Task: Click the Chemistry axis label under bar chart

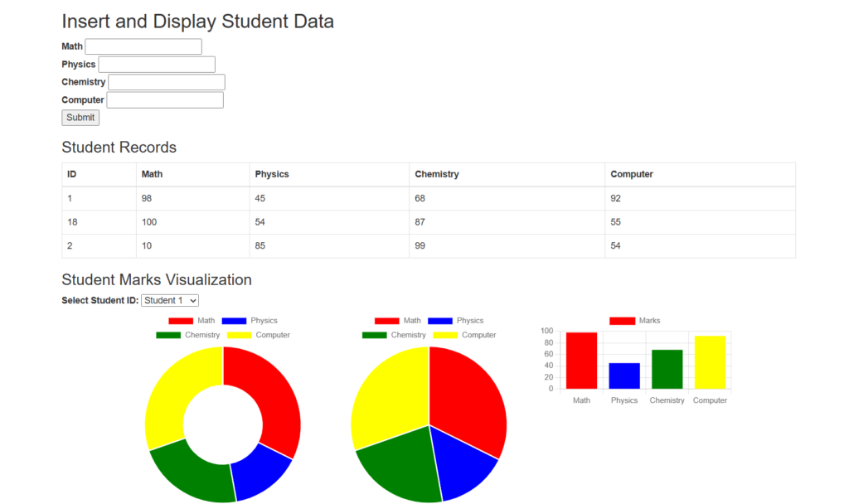Action: [x=667, y=400]
